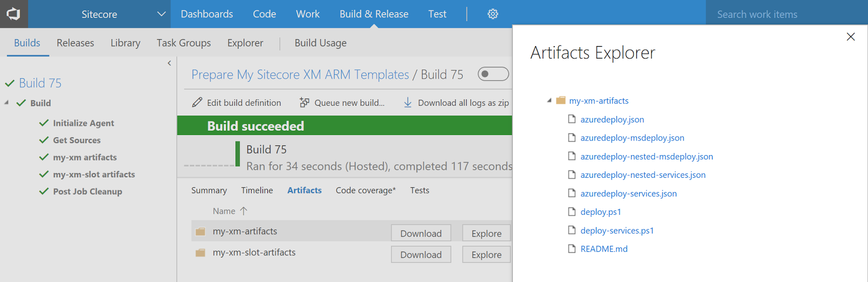Click the file icon beside azuredeploy-nested-services.json
The height and width of the screenshot is (282, 868).
pyautogui.click(x=571, y=175)
